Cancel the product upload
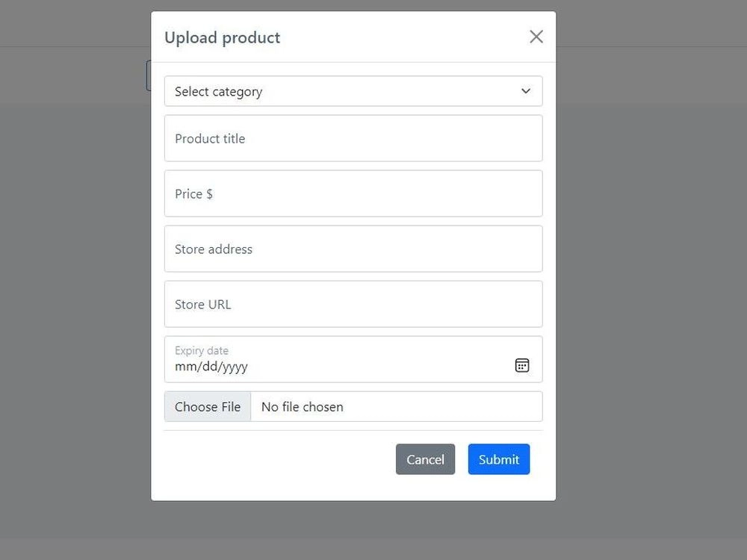The image size is (747, 560). pos(426,459)
